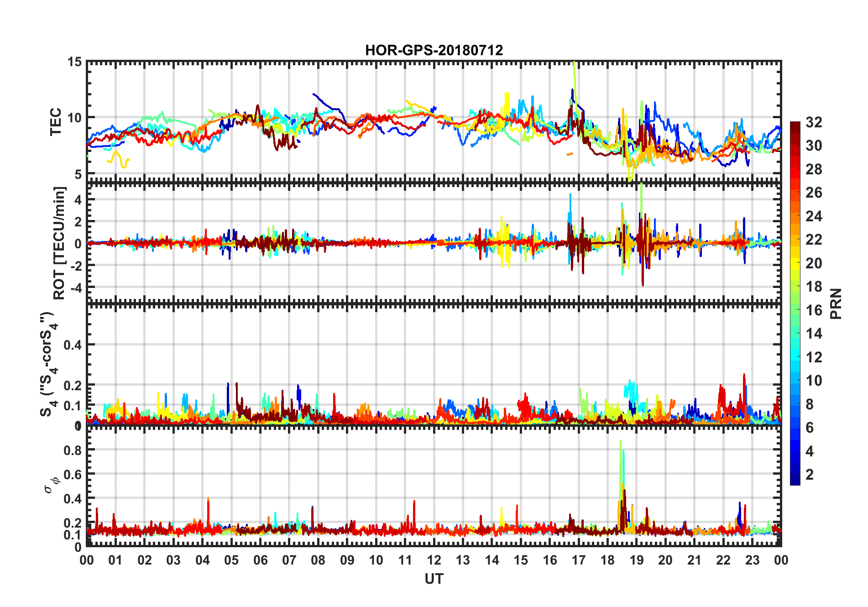Click UT axis tick label 07
868x607 pixels.
coord(289,560)
